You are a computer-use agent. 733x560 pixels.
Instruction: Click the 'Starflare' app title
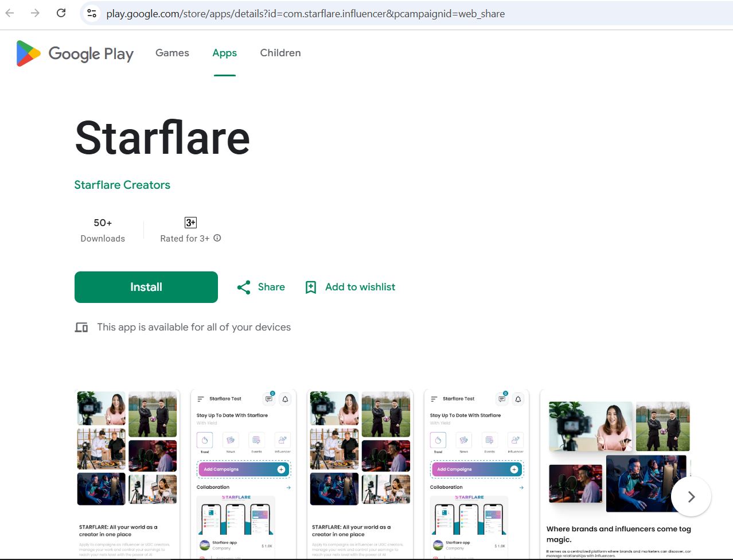[x=162, y=138]
